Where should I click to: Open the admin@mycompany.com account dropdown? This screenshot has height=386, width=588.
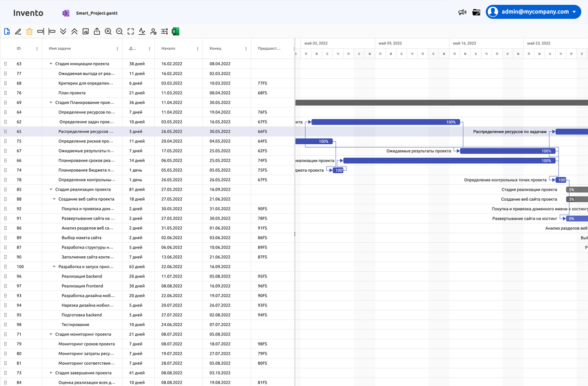533,12
